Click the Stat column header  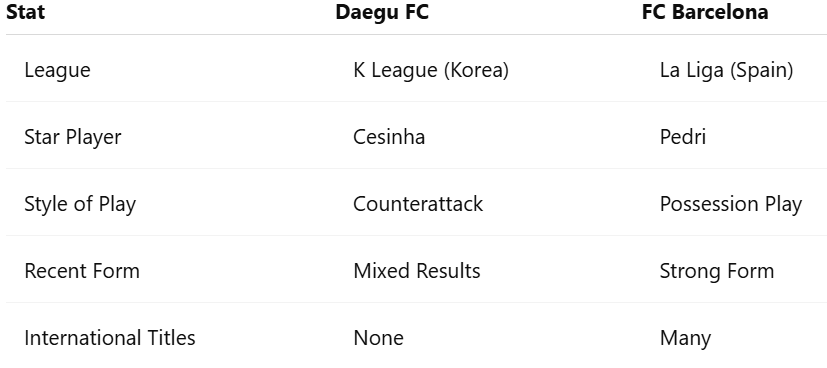coord(25,12)
